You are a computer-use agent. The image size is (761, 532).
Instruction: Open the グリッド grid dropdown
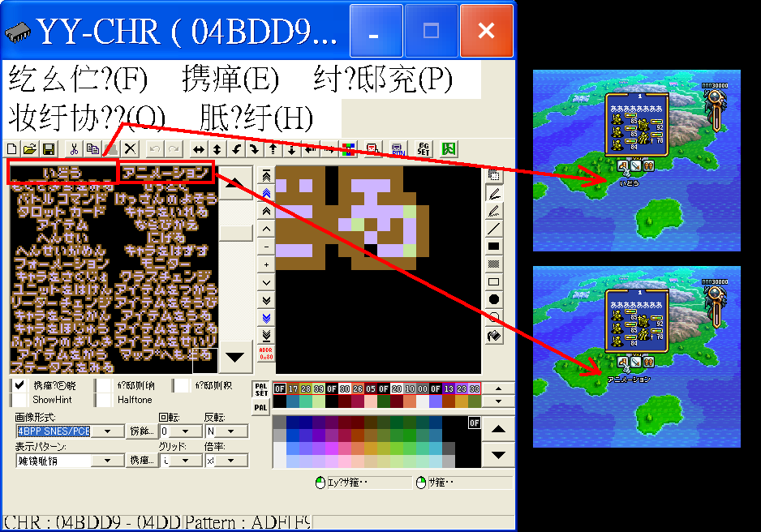click(186, 460)
